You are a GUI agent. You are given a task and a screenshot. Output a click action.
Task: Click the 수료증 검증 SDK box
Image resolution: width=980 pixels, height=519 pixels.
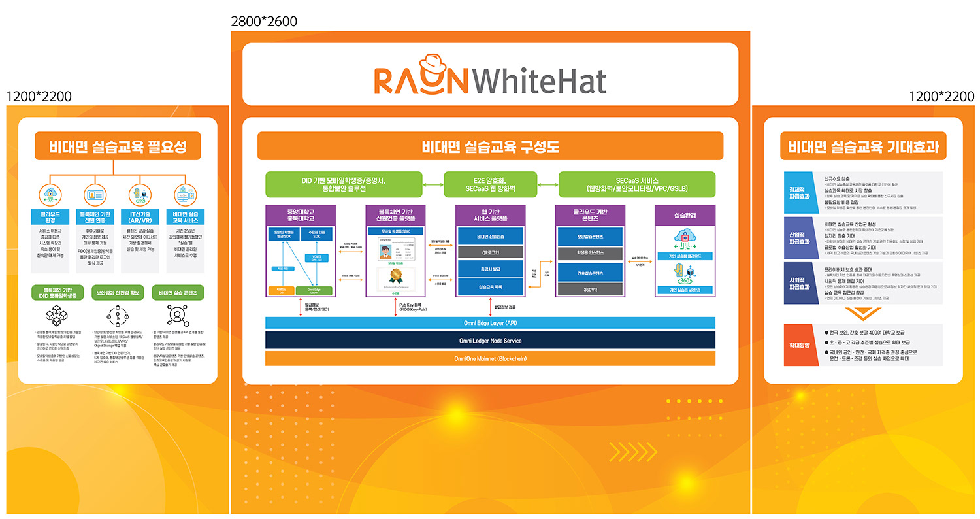coord(318,234)
